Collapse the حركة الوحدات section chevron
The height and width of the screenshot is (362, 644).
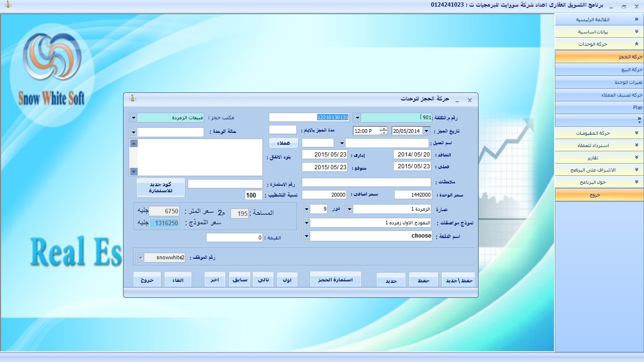pos(636,44)
